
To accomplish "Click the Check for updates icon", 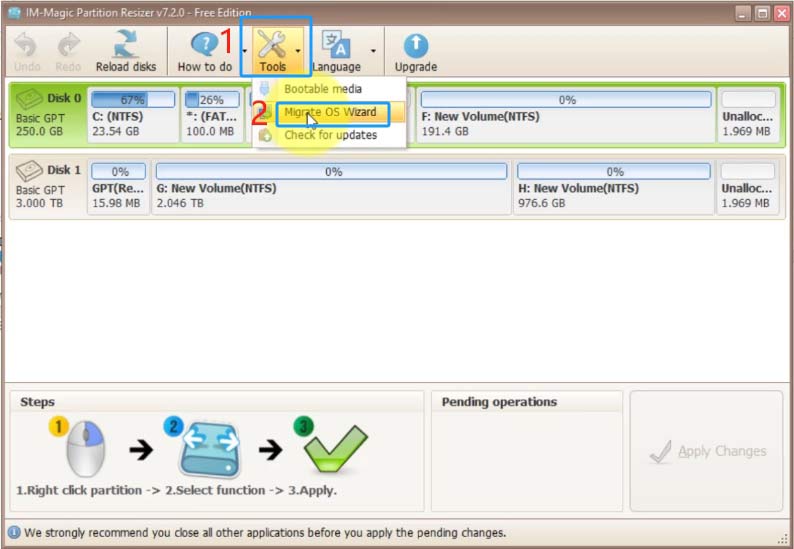I will click(x=265, y=135).
